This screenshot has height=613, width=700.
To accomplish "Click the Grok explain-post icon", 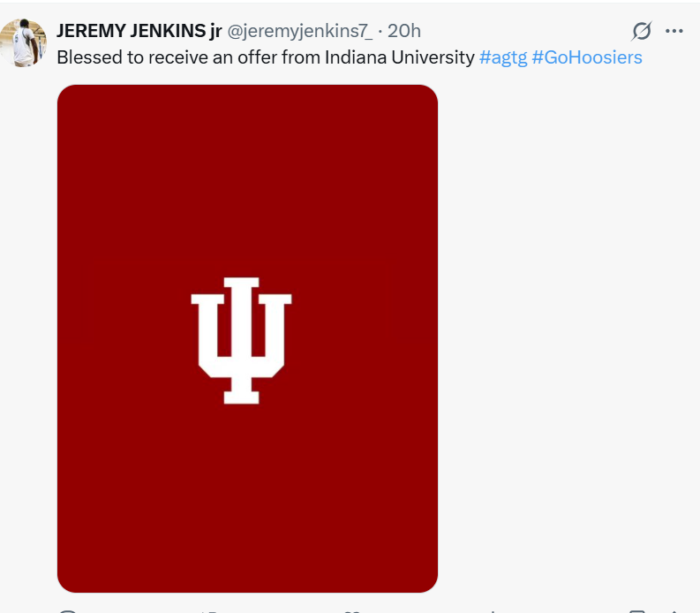I will click(x=642, y=31).
